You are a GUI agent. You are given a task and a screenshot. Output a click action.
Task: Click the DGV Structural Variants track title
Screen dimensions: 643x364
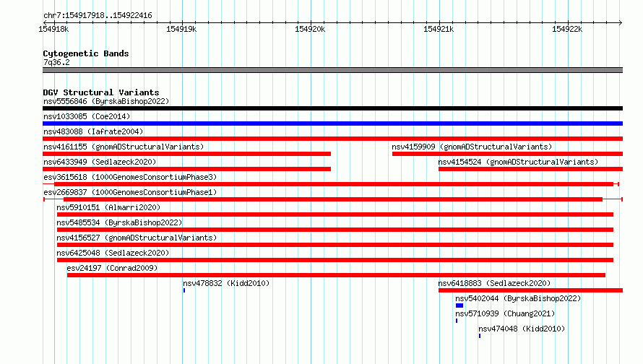(101, 92)
